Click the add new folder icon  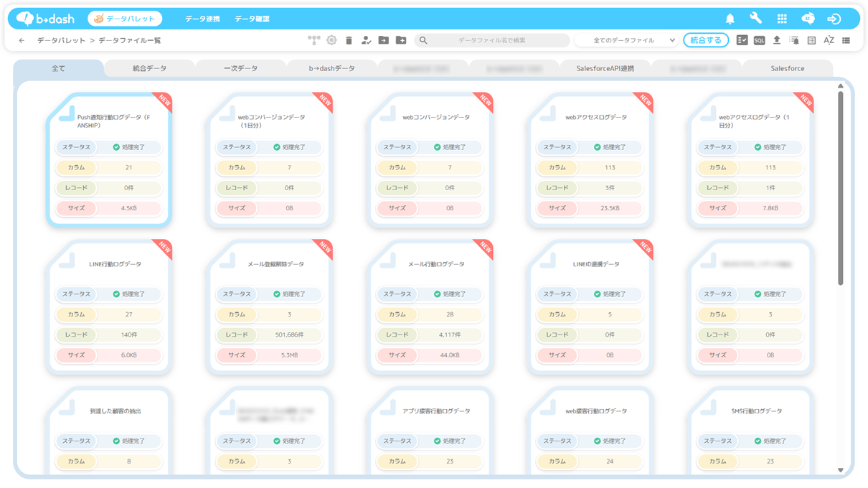click(x=401, y=41)
